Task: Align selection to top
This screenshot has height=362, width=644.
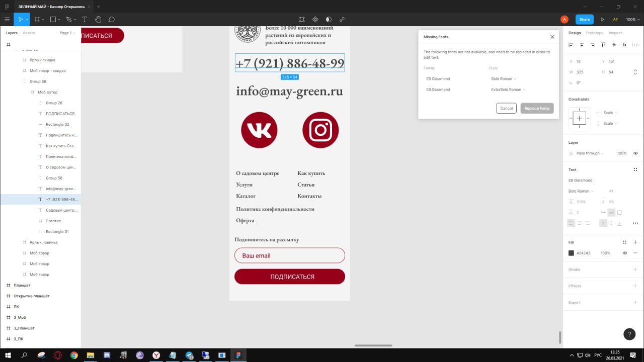Action: point(603,45)
